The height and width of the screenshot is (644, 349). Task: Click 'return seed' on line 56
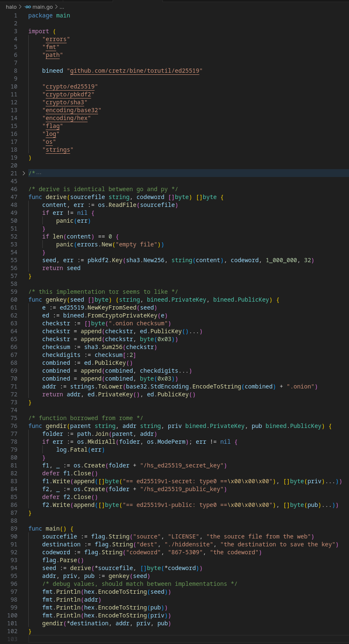click(61, 268)
